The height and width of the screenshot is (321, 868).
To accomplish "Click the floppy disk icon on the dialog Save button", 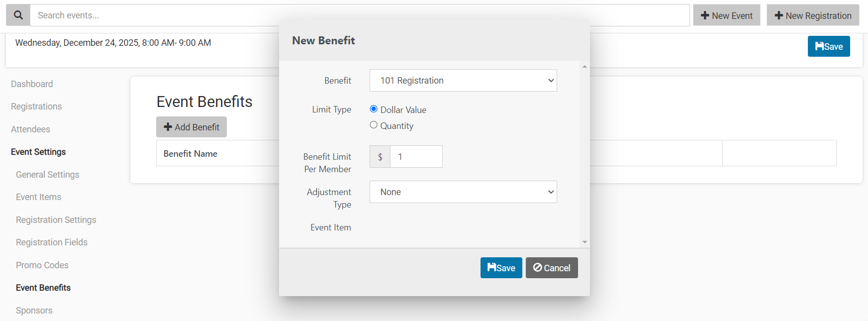I will pyautogui.click(x=492, y=267).
